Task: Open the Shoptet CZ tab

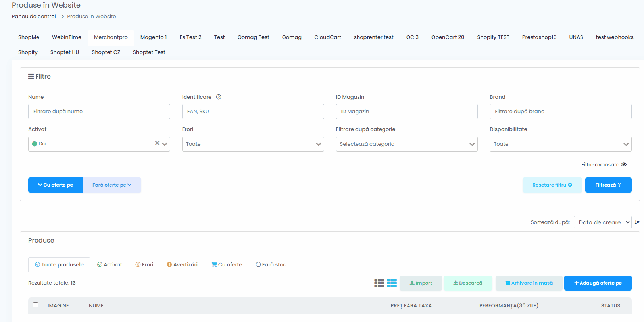Action: click(106, 52)
